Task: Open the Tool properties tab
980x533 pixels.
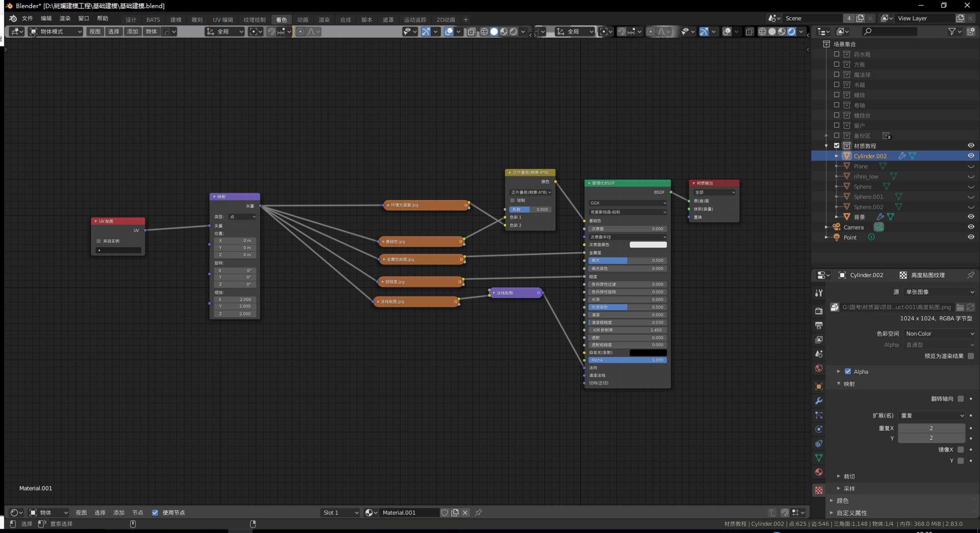Action: tap(819, 293)
